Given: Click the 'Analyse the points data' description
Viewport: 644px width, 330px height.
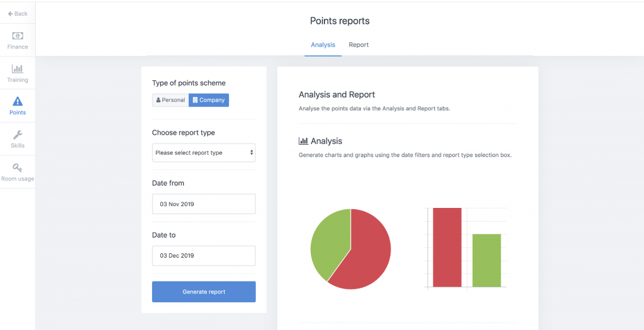Looking at the screenshot, I should click(375, 109).
